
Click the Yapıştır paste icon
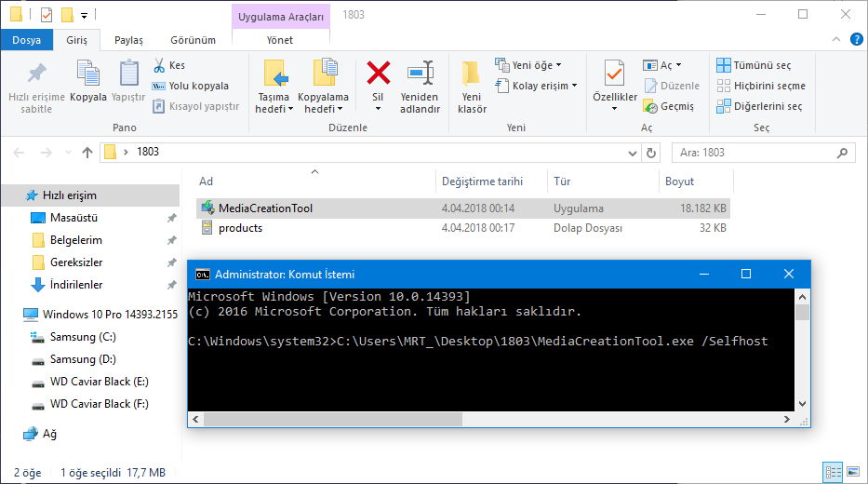coord(128,74)
